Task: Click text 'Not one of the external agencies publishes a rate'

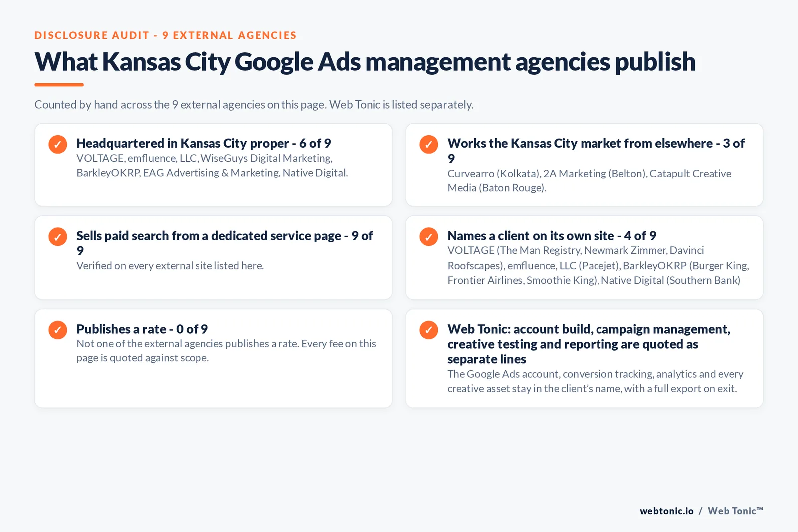Action: point(226,351)
